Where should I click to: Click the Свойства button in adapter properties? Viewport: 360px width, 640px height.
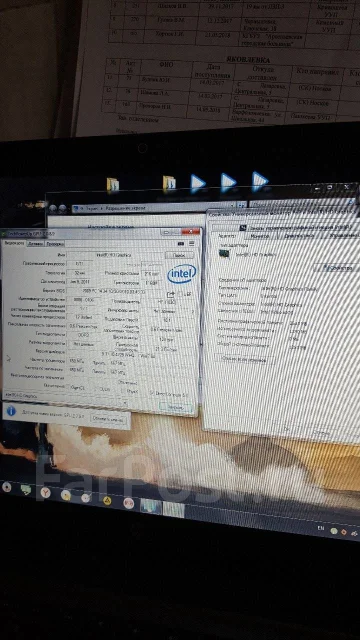point(338,268)
